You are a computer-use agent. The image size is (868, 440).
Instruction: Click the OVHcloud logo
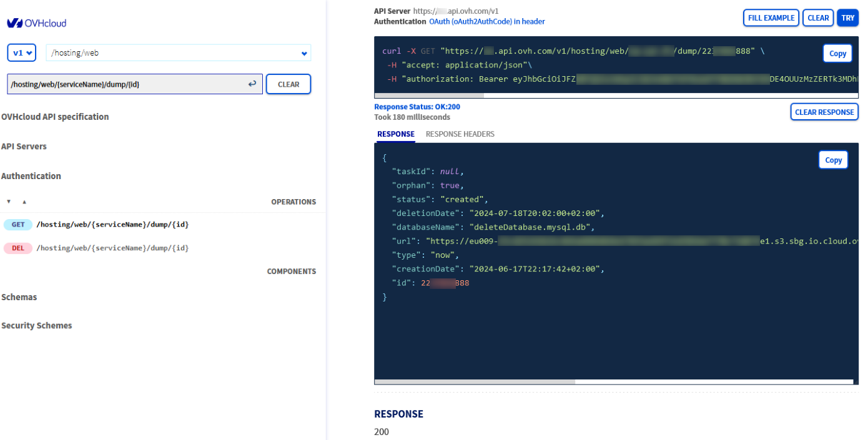(x=36, y=23)
